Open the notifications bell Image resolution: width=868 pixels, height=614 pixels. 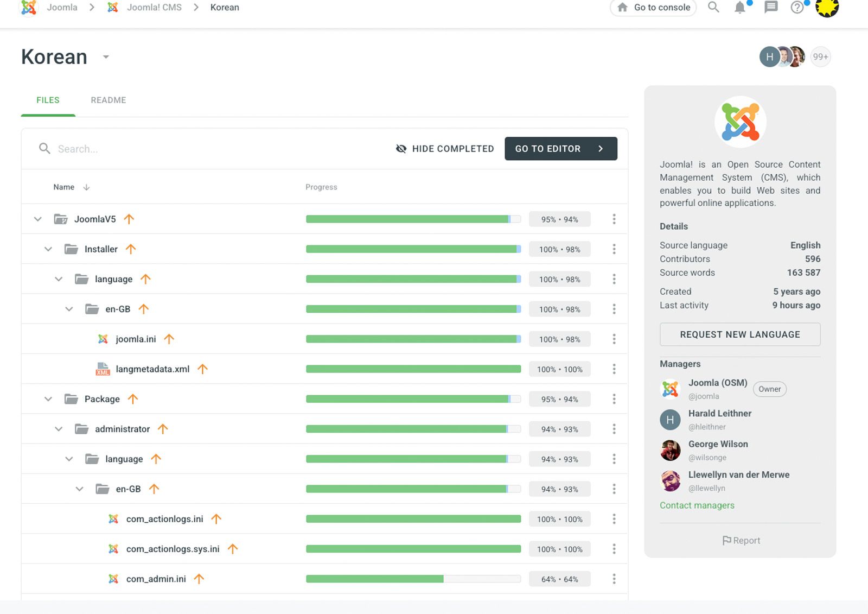coord(739,8)
